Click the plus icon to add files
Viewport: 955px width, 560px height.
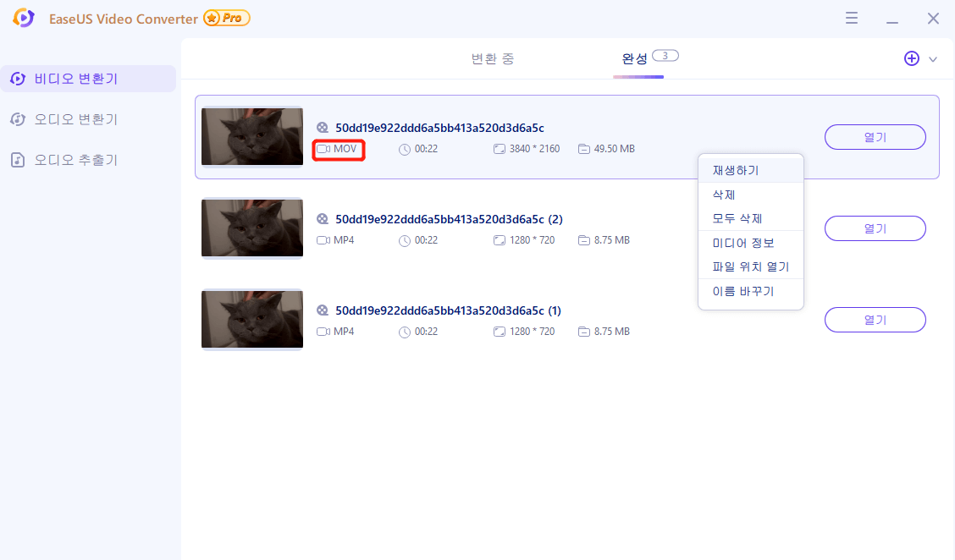tap(912, 58)
